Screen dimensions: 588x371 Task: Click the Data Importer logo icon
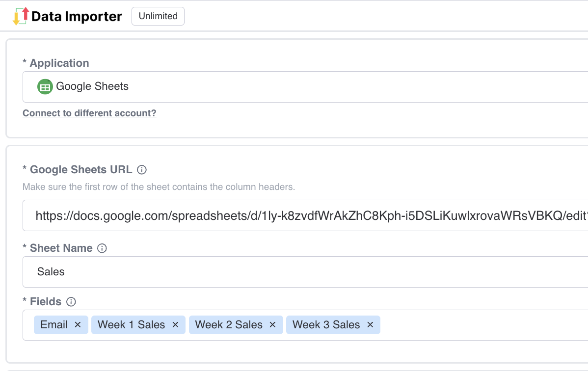tap(21, 16)
